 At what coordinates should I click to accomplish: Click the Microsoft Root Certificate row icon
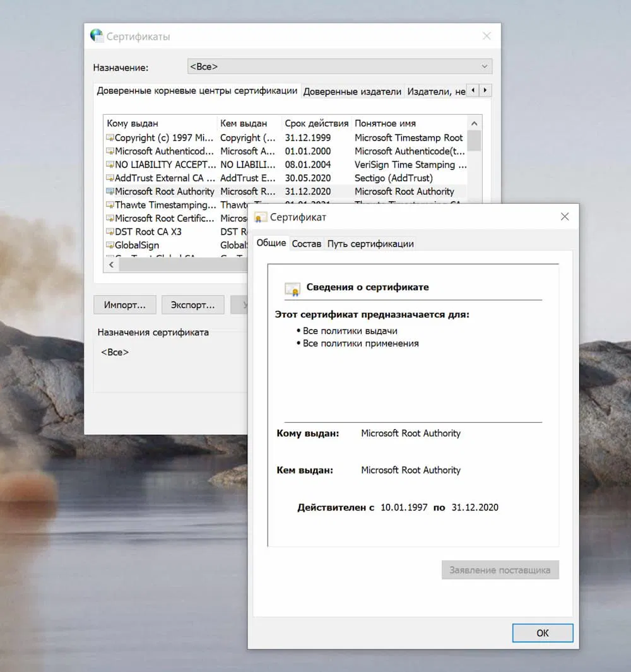(x=110, y=218)
